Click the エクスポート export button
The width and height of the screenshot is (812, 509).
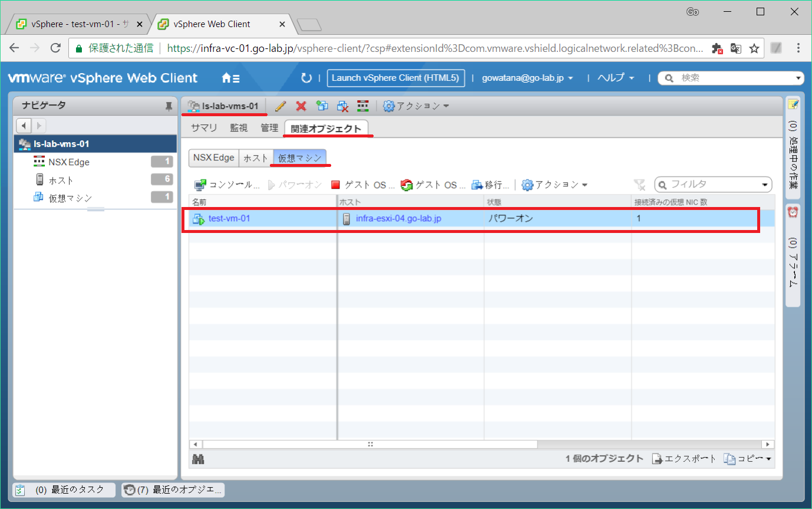[x=684, y=459]
